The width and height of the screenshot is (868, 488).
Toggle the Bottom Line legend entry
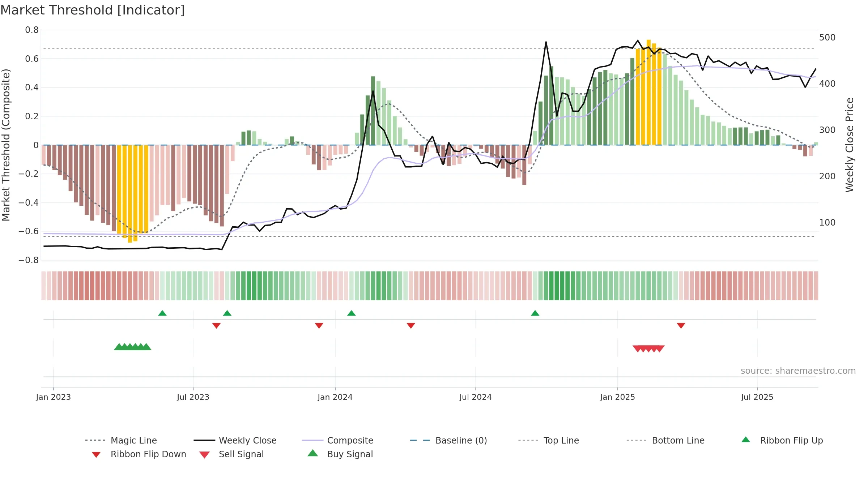tap(665, 440)
